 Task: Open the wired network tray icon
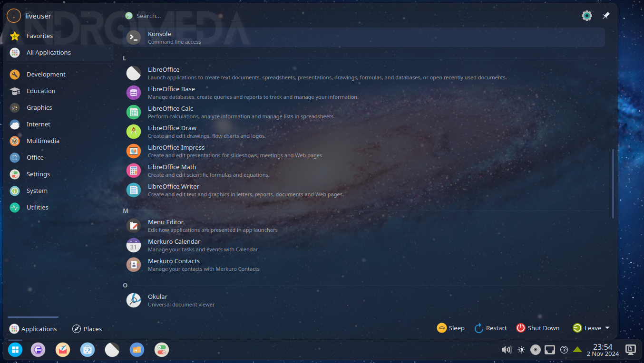click(550, 350)
